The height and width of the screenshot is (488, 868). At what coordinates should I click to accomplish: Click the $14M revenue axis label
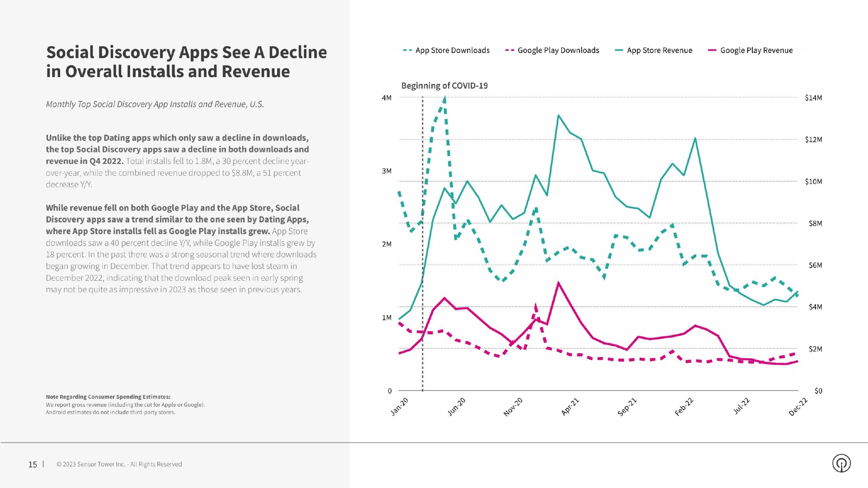click(813, 98)
